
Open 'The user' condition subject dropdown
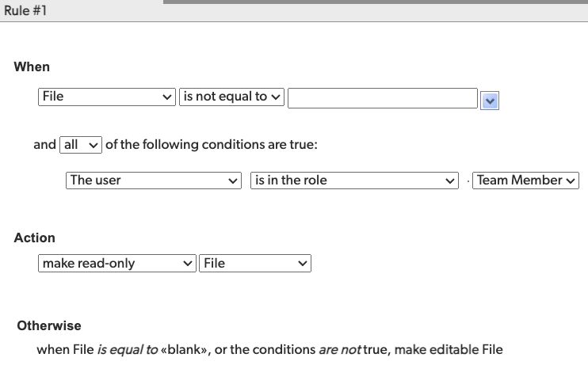click(154, 181)
